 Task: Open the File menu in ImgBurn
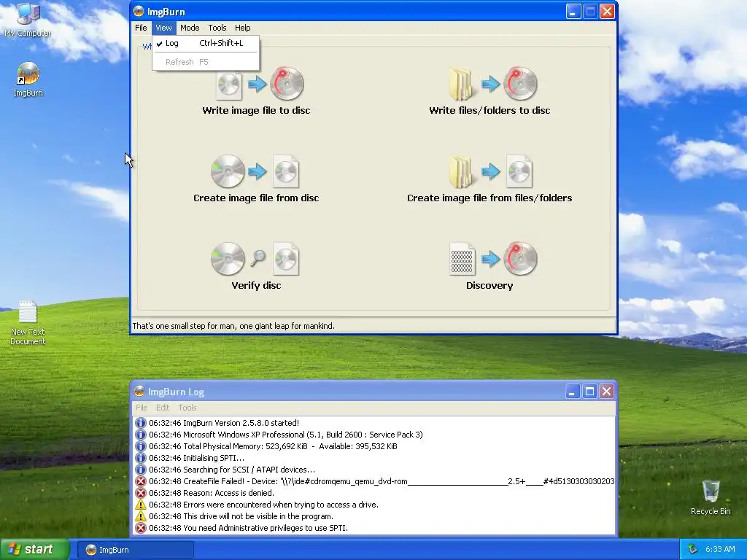click(141, 28)
